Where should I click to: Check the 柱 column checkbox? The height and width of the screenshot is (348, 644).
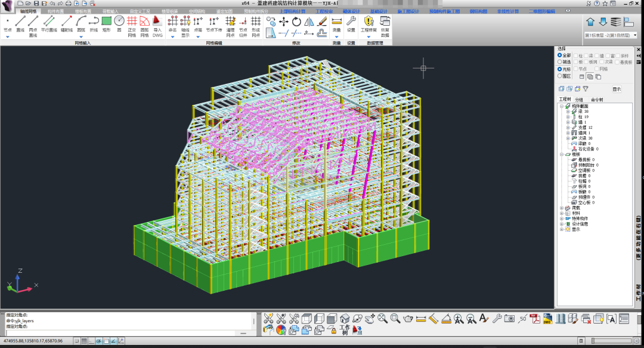[576, 56]
